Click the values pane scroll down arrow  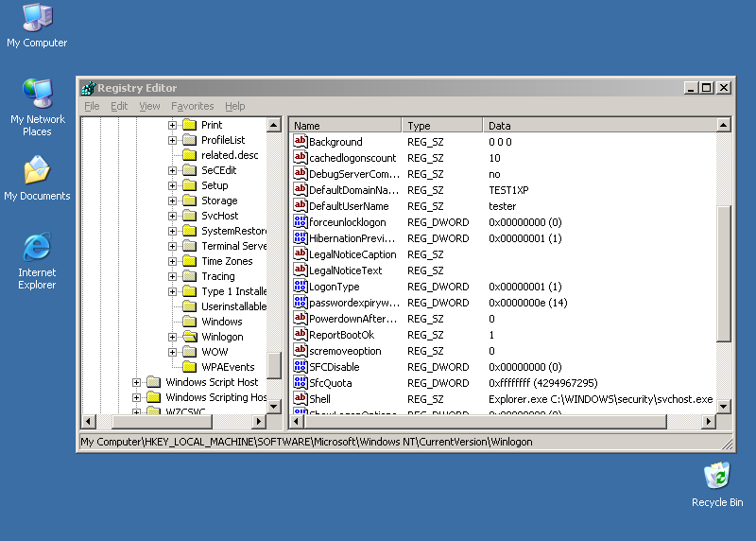[x=723, y=407]
